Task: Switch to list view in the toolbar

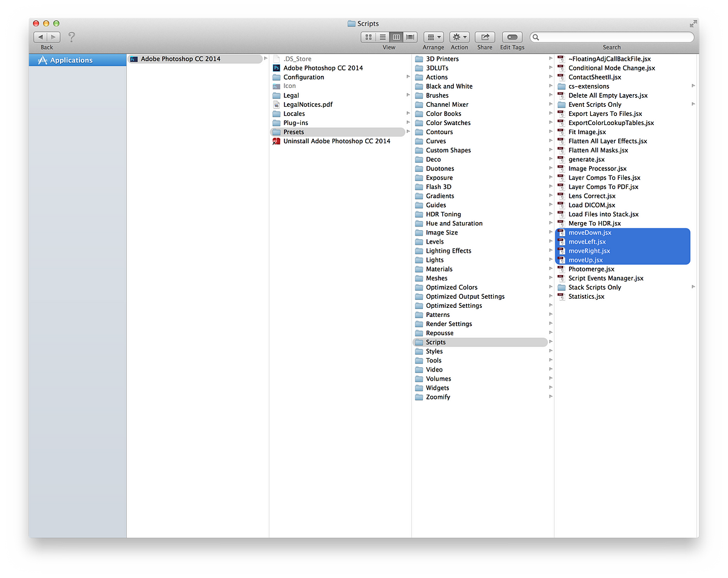Action: point(382,37)
